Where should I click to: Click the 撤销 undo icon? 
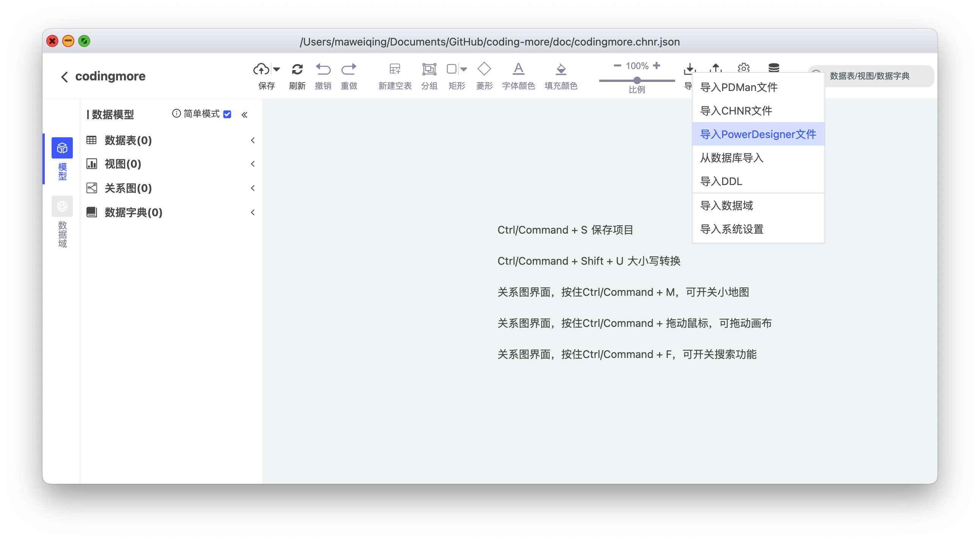click(x=323, y=69)
